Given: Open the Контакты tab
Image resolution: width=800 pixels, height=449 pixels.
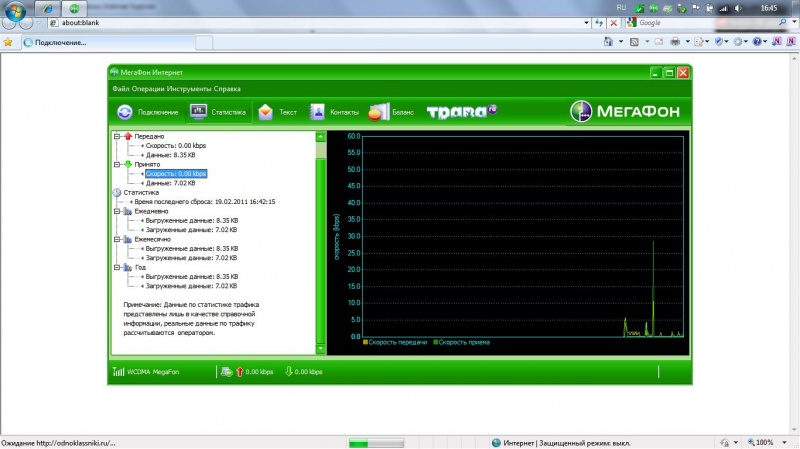Looking at the screenshot, I should 334,112.
